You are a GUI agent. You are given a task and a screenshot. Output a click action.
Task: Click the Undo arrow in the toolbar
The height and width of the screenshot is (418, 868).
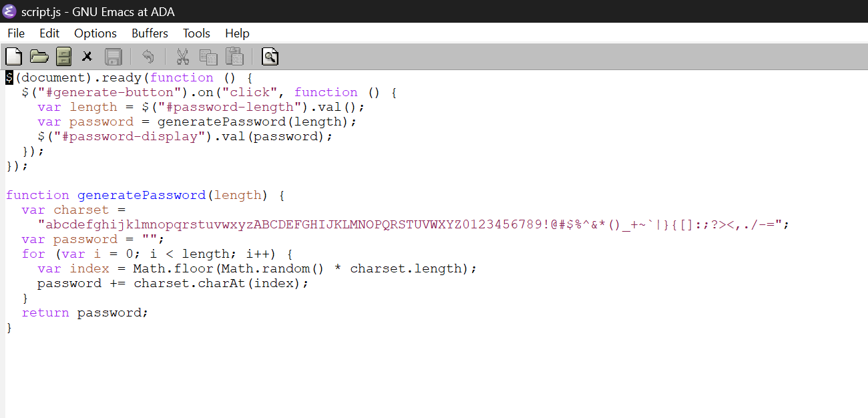[148, 56]
